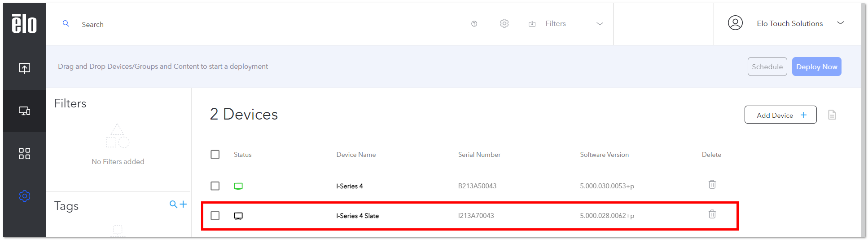Screen dimensions: 868x240
Task: Click the Filters text in top bar
Action: pyautogui.click(x=556, y=24)
